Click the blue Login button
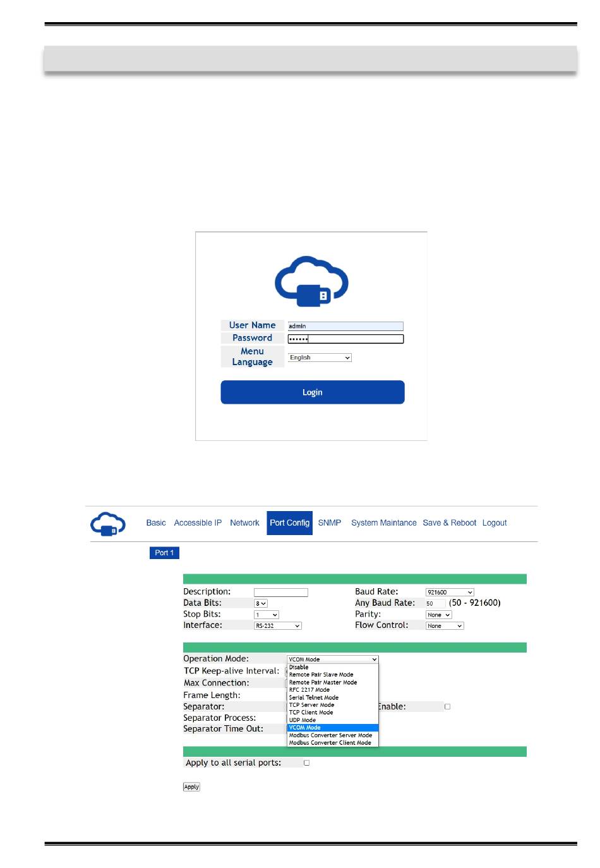This screenshot has width=600, height=868. [313, 392]
